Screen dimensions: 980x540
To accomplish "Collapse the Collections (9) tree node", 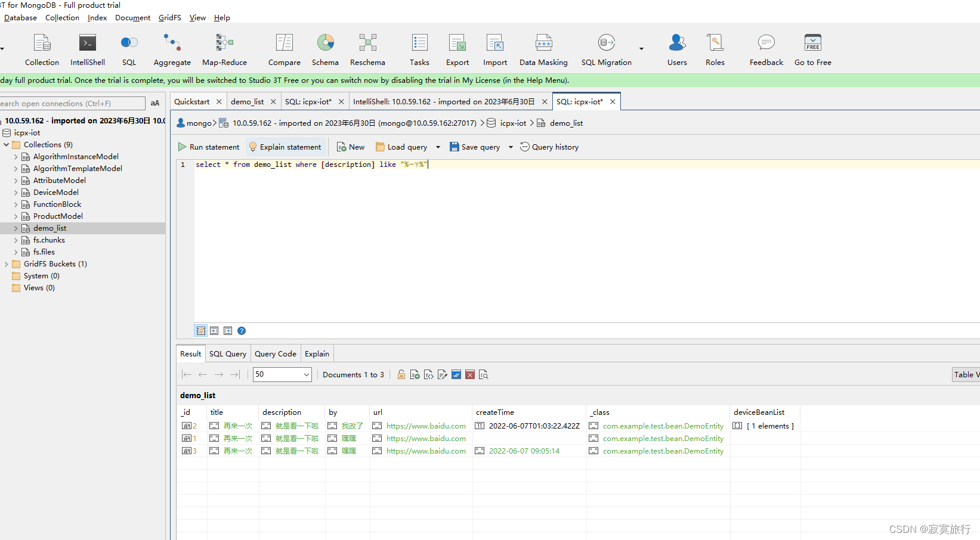I will coord(7,145).
